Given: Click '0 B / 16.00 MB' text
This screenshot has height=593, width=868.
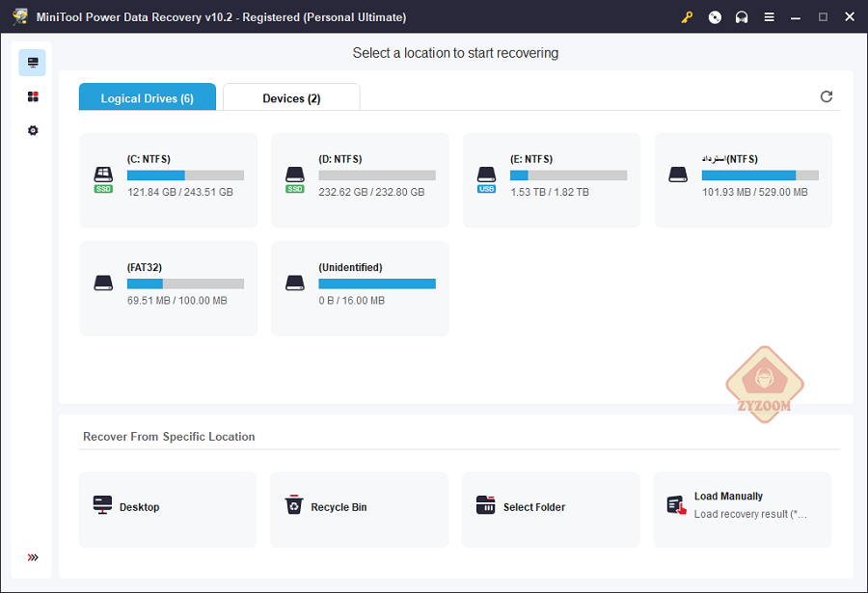Looking at the screenshot, I should coord(351,301).
